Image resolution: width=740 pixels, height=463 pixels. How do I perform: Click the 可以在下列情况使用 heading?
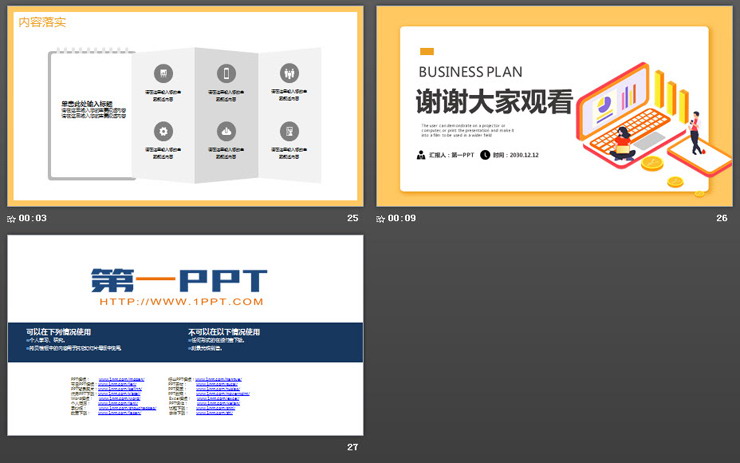[x=59, y=332]
